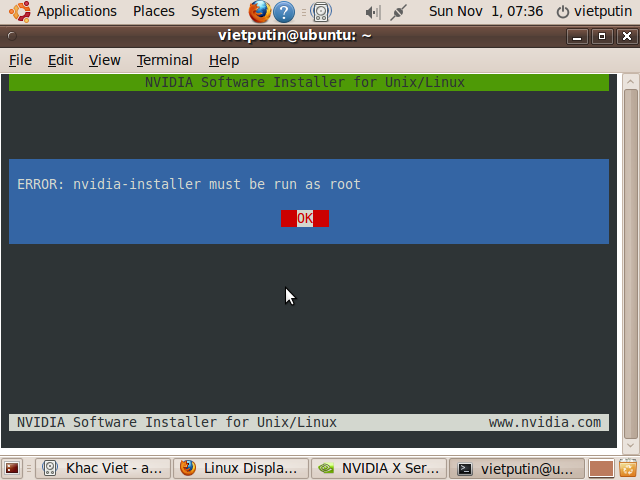
Task: Switch to vietputin@ubuntu terminal taskbar button
Action: pos(516,468)
